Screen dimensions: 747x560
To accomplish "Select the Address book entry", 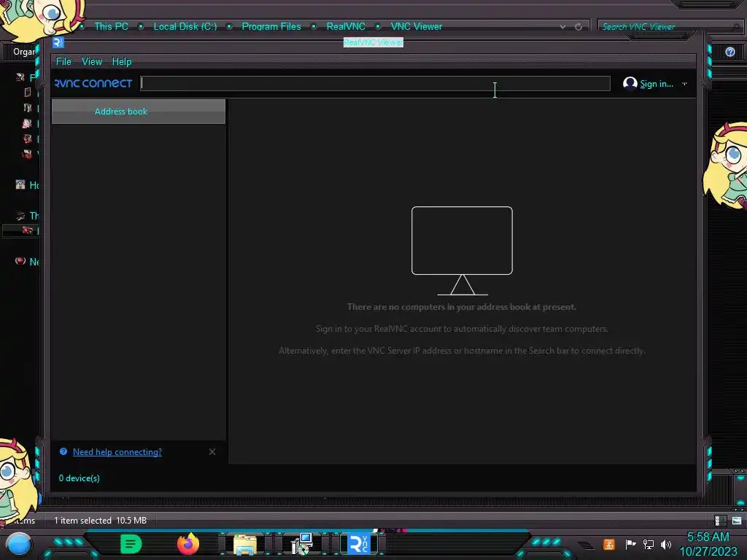I will pyautogui.click(x=138, y=112).
